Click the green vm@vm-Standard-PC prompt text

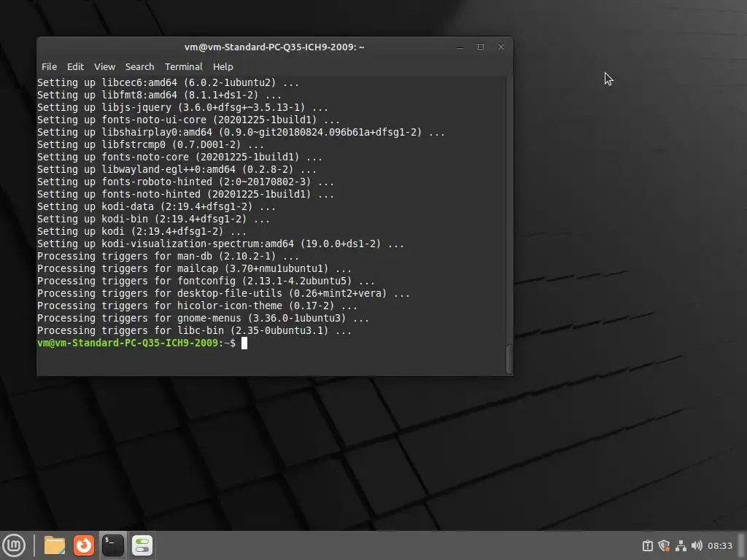[x=128, y=343]
